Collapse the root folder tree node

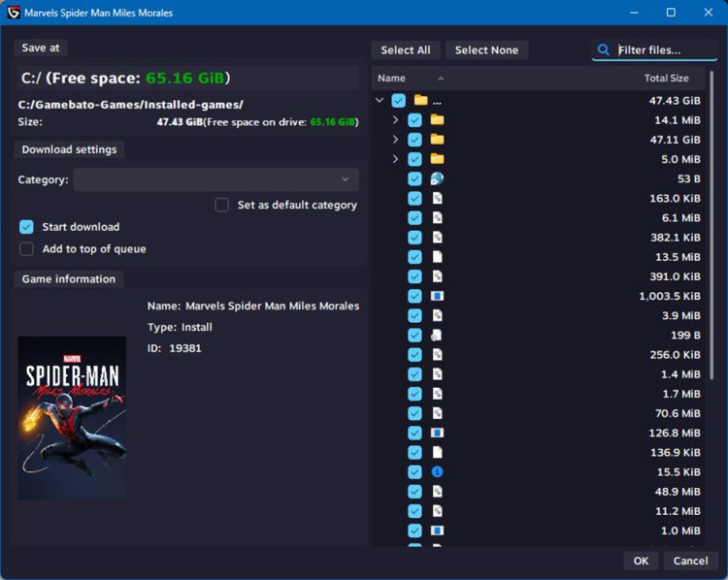[380, 100]
